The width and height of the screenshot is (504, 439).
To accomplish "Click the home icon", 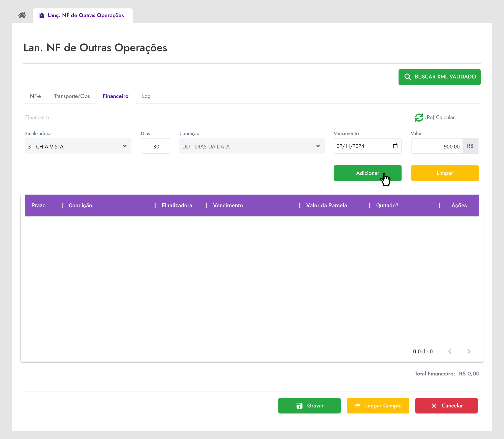I will (22, 15).
